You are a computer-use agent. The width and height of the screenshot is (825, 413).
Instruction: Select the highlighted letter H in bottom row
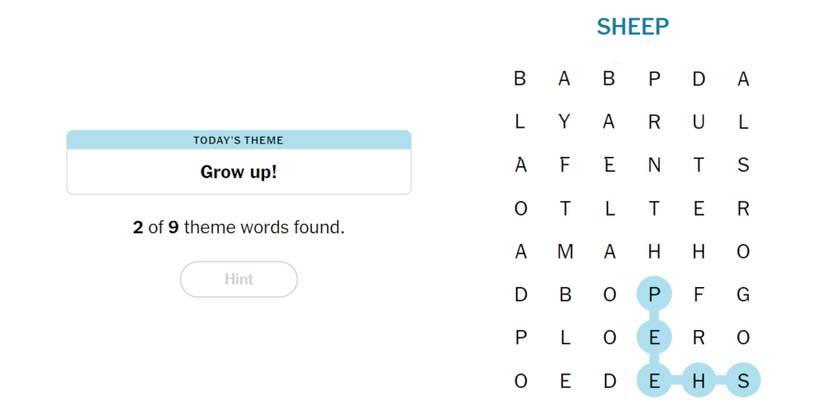click(x=699, y=381)
